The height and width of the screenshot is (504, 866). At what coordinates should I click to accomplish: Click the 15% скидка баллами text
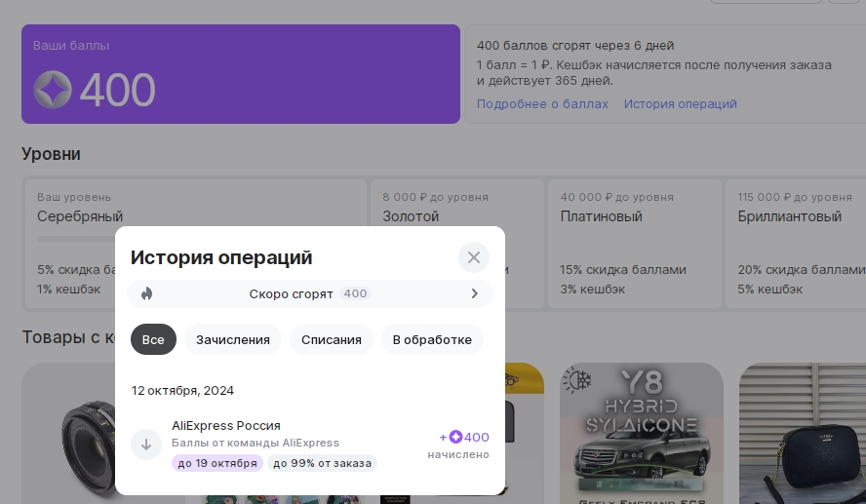click(623, 270)
